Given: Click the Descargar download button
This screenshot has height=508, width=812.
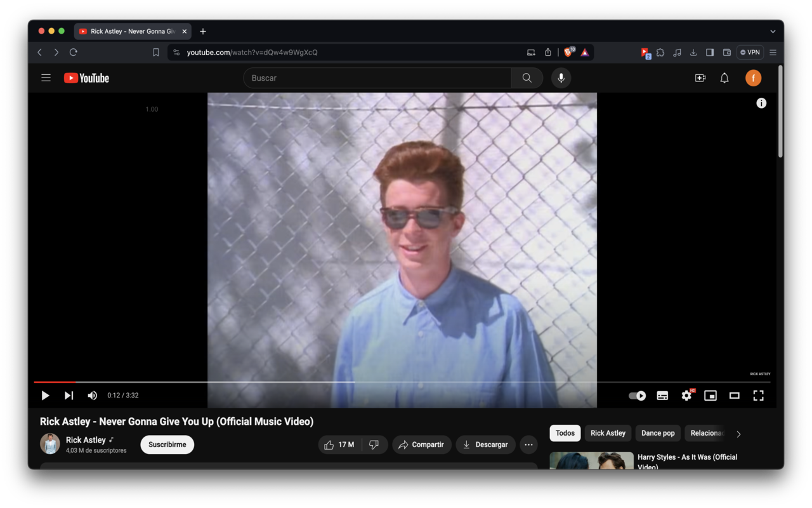Looking at the screenshot, I should tap(485, 444).
